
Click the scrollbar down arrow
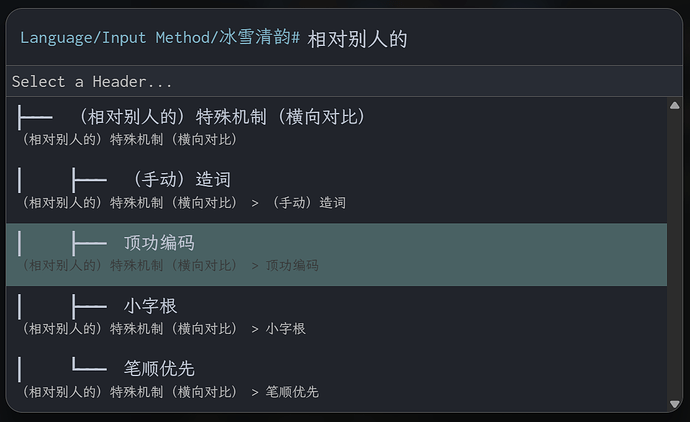675,403
